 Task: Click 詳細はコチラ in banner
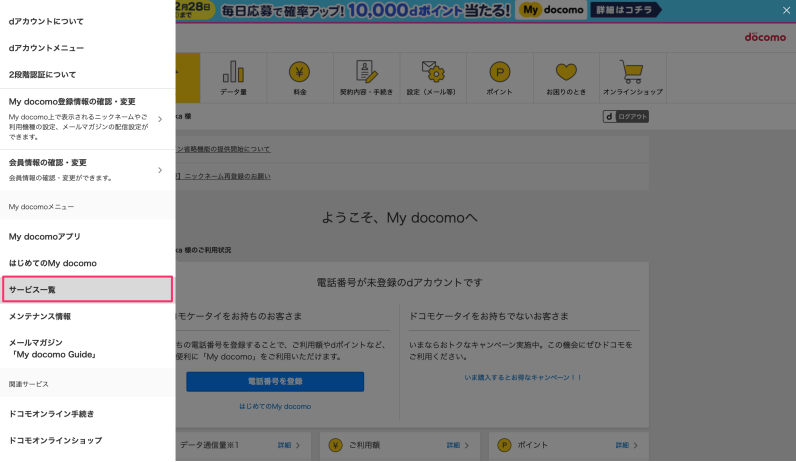(625, 10)
